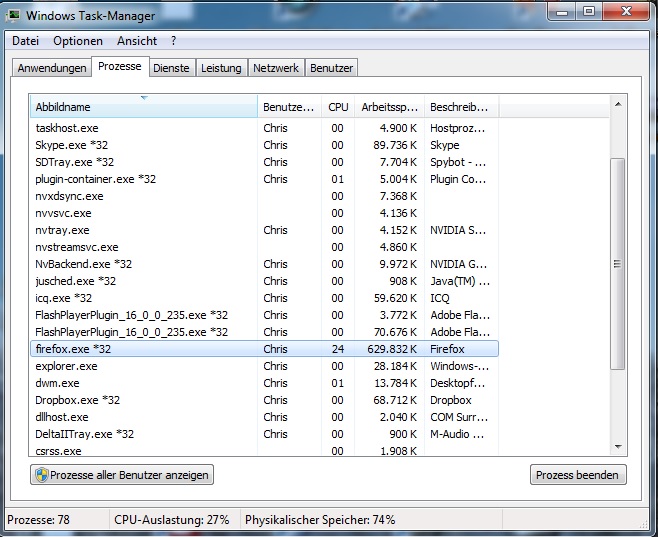Sort by the Beschreibung column header
The width and height of the screenshot is (658, 537).
tap(462, 107)
